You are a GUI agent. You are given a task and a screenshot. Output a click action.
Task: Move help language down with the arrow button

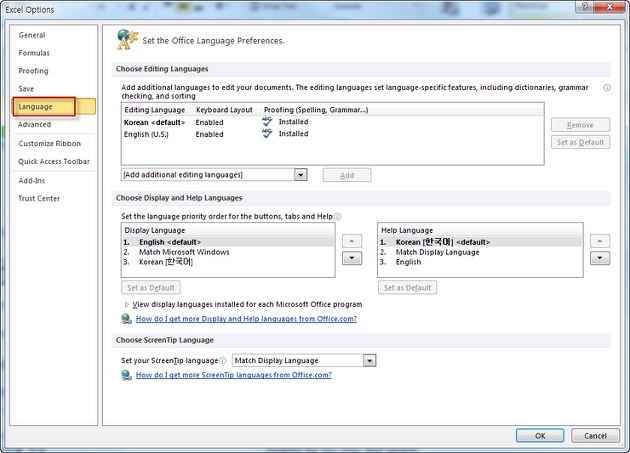pos(600,258)
